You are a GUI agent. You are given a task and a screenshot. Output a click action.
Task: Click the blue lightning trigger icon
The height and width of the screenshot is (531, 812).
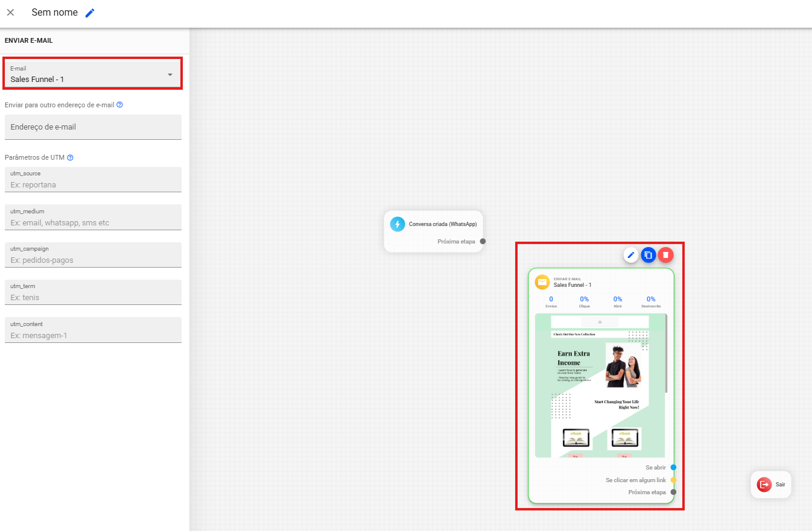point(397,224)
